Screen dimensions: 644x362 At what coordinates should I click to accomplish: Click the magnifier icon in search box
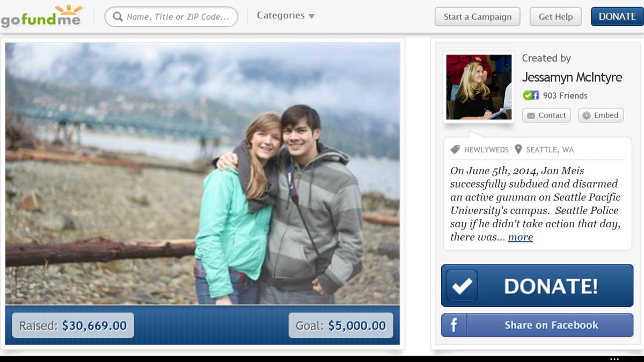(118, 17)
